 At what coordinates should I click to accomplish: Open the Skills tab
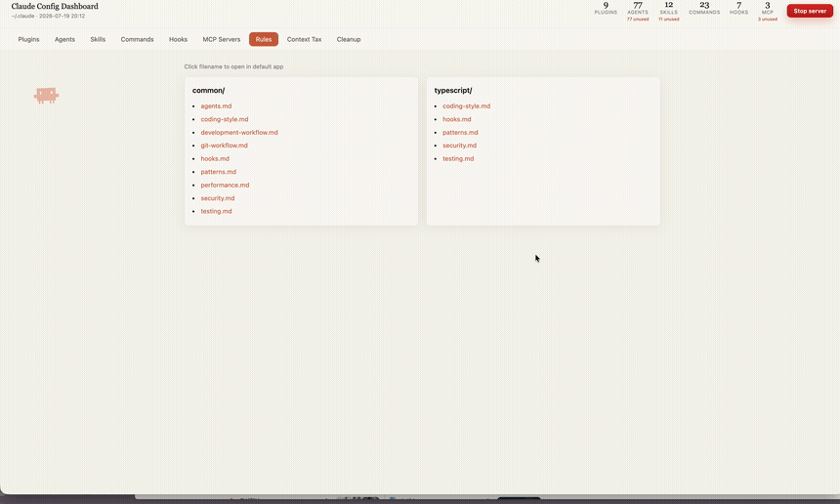98,39
